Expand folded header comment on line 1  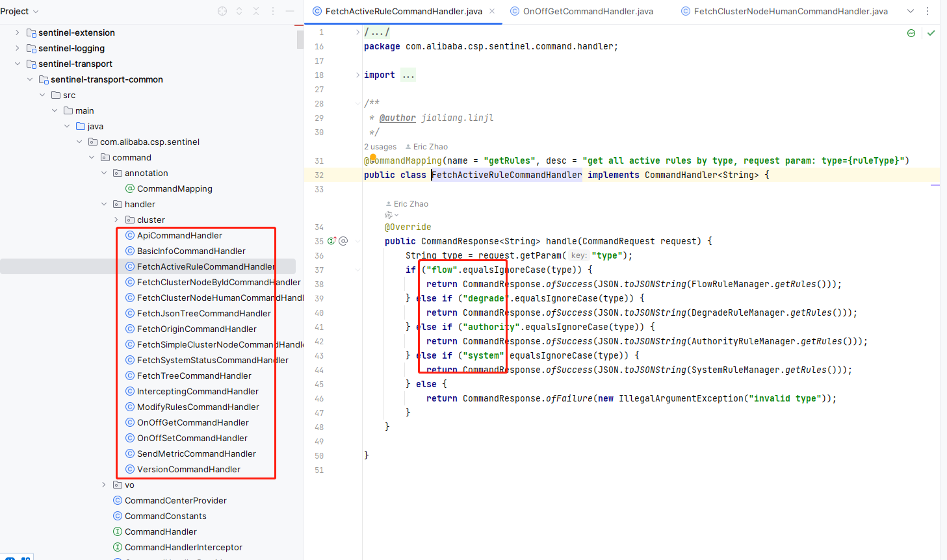click(357, 32)
